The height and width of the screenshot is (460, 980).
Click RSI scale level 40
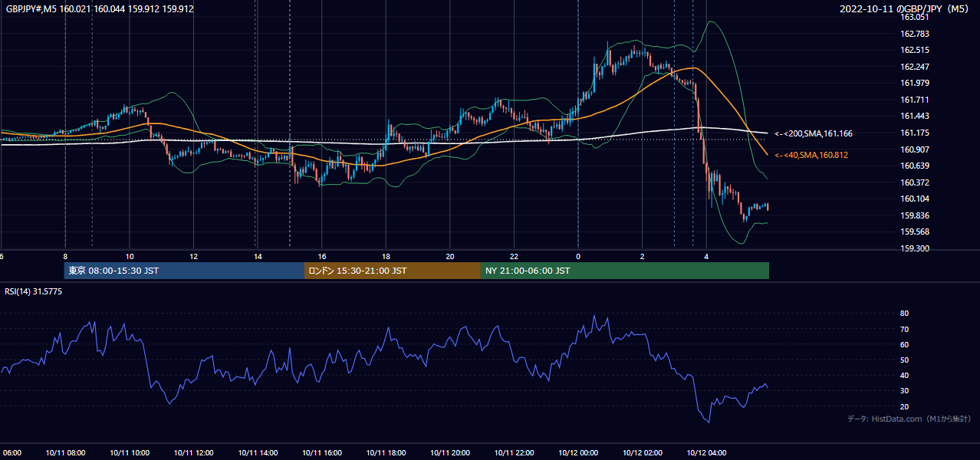coord(904,375)
